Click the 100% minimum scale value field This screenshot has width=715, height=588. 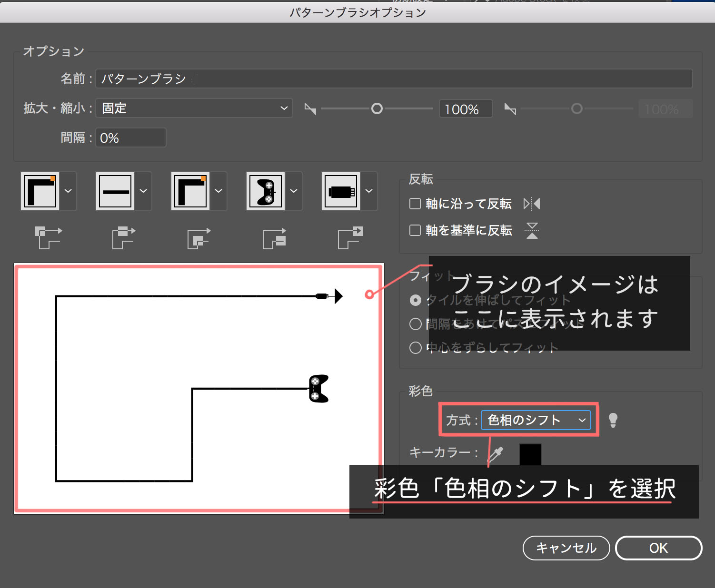point(466,109)
